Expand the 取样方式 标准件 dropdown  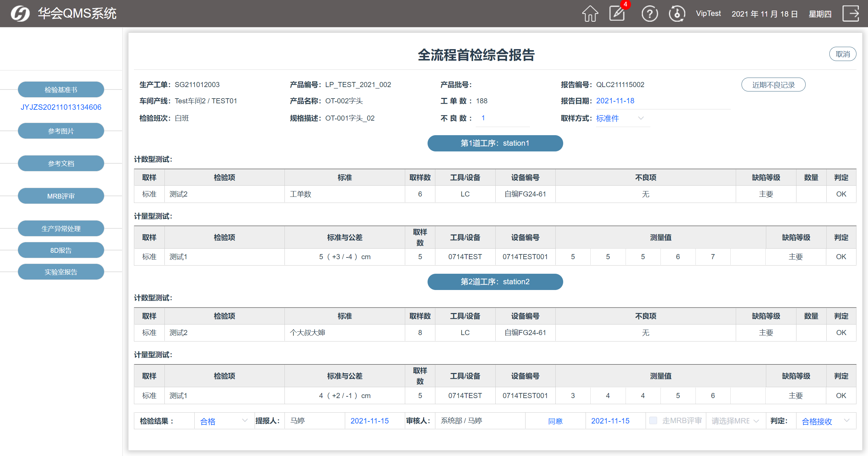pyautogui.click(x=623, y=118)
